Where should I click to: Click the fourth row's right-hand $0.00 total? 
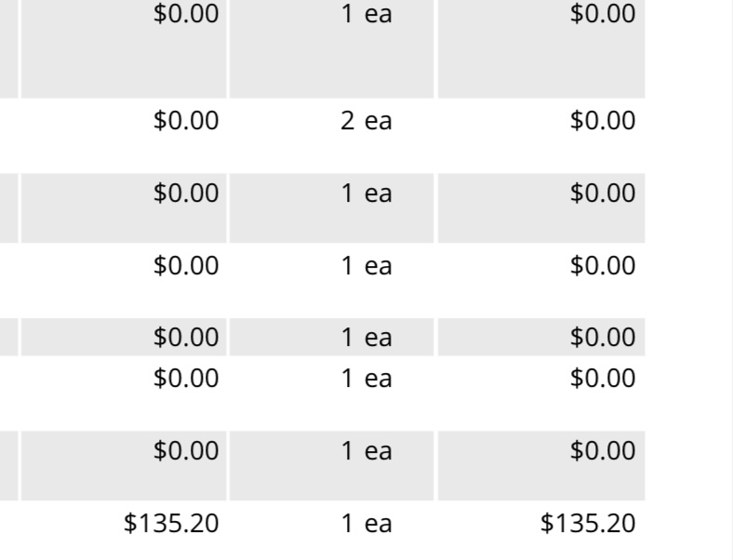tap(602, 266)
